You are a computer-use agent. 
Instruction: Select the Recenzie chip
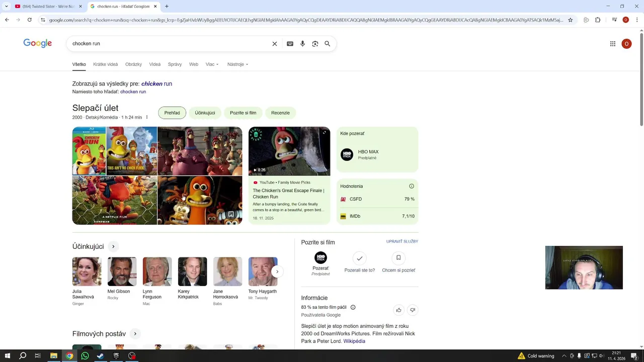(280, 113)
